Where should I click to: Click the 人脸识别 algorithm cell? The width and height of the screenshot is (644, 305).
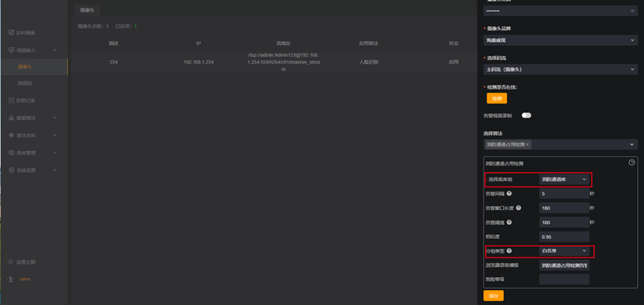tap(368, 62)
